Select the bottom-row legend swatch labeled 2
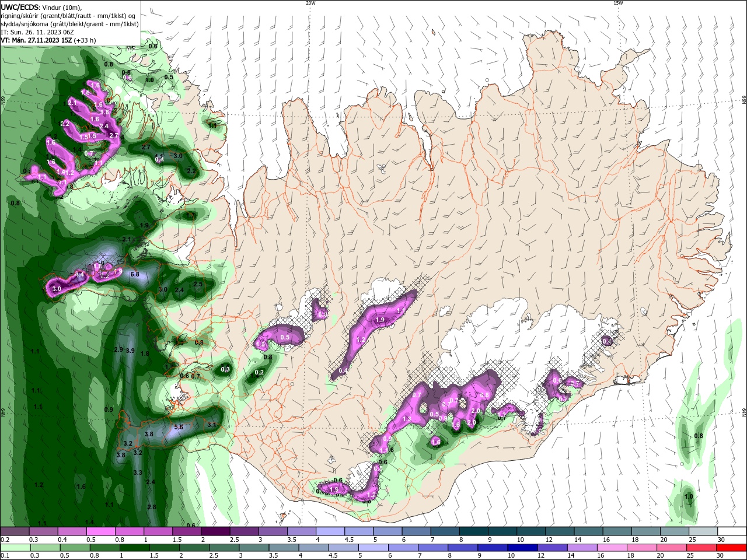The image size is (747, 560). pos(194,548)
